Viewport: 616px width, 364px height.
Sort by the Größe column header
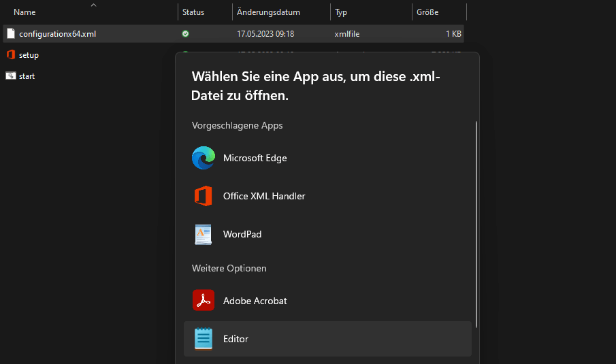(x=427, y=12)
